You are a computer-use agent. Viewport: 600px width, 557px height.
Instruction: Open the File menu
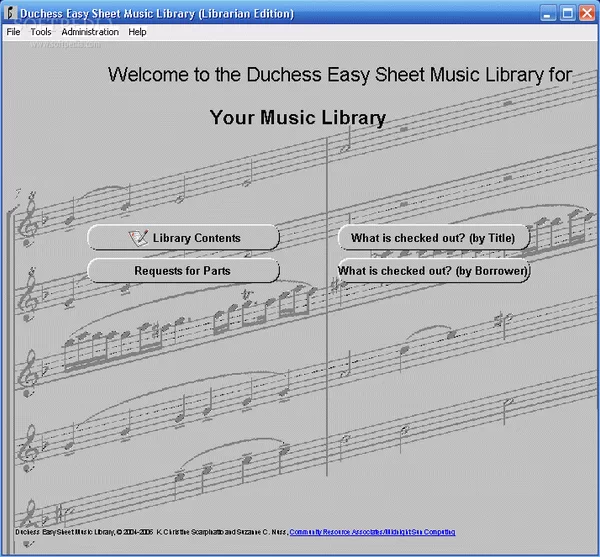13,32
